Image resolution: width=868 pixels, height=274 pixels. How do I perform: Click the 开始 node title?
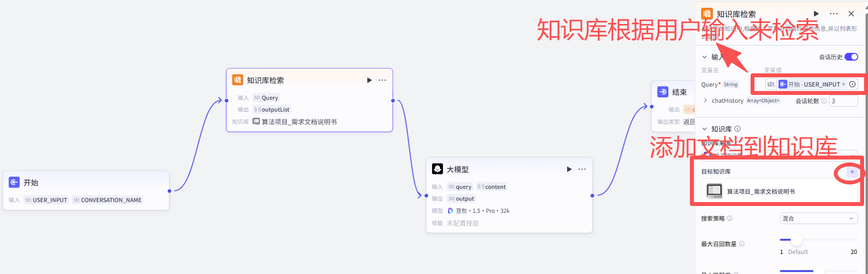(x=31, y=183)
